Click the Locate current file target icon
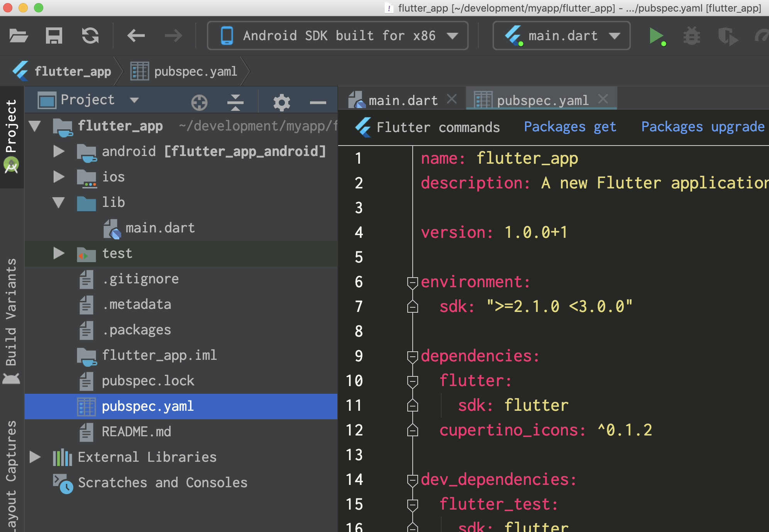This screenshot has height=532, width=769. (199, 102)
